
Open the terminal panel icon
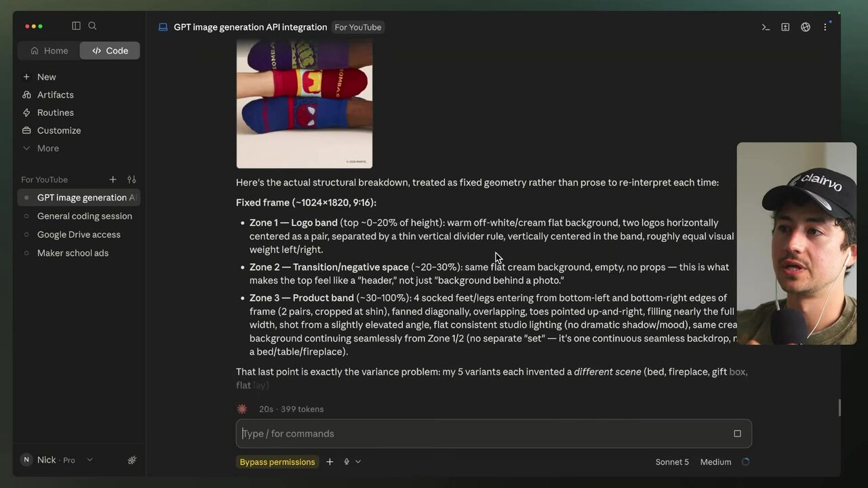pos(766,27)
